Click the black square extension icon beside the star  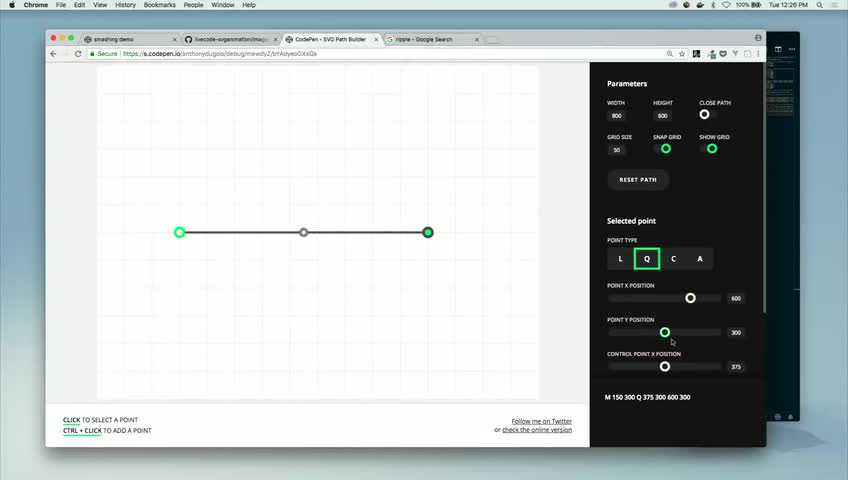tap(697, 54)
